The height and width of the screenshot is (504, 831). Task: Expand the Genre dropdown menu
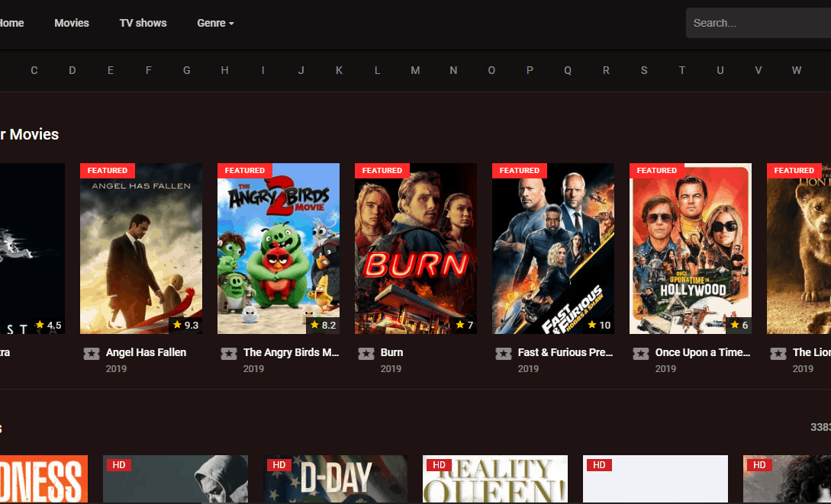215,23
